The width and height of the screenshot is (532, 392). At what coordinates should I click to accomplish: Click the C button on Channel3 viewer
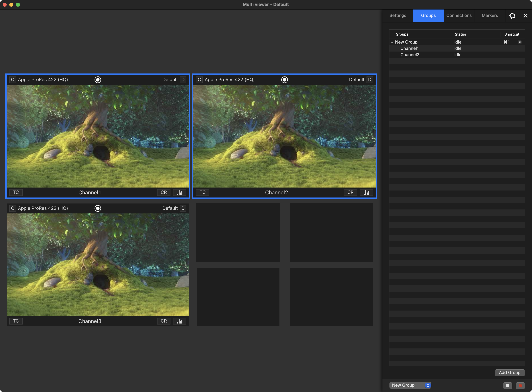13,208
